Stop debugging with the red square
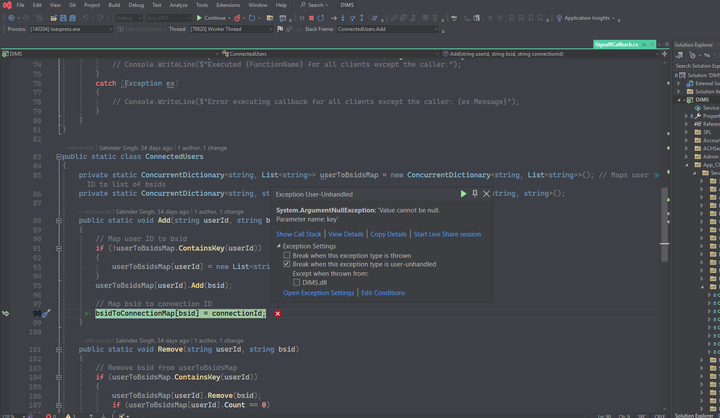 click(x=311, y=18)
